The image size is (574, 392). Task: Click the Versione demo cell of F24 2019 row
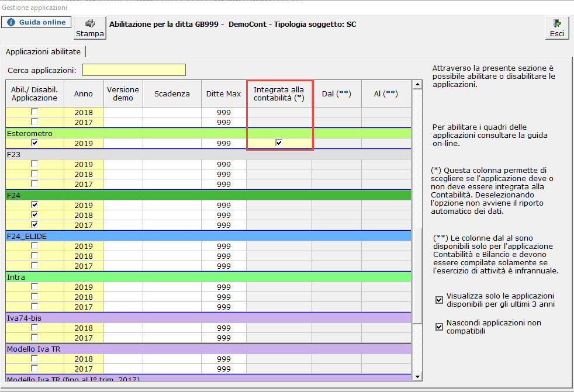(x=123, y=205)
